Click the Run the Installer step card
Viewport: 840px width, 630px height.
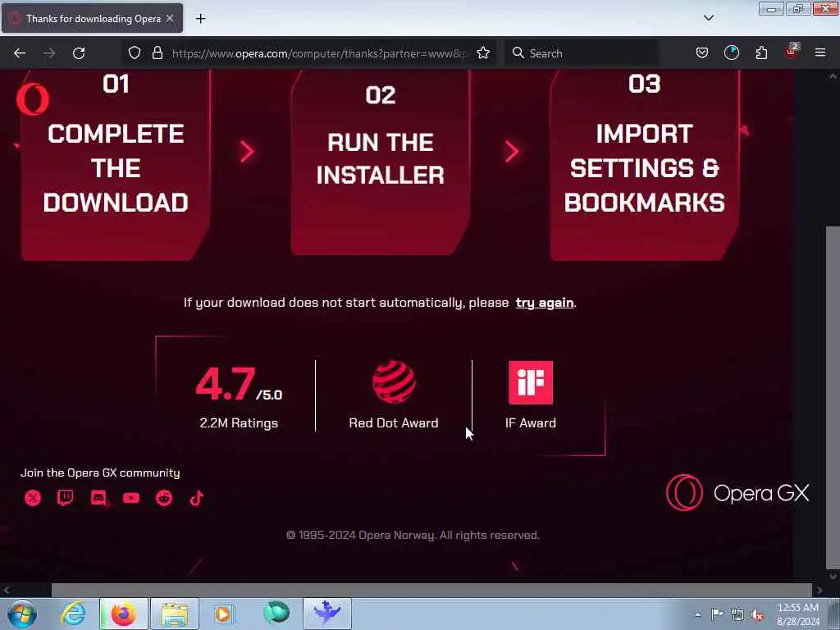pyautogui.click(x=381, y=162)
